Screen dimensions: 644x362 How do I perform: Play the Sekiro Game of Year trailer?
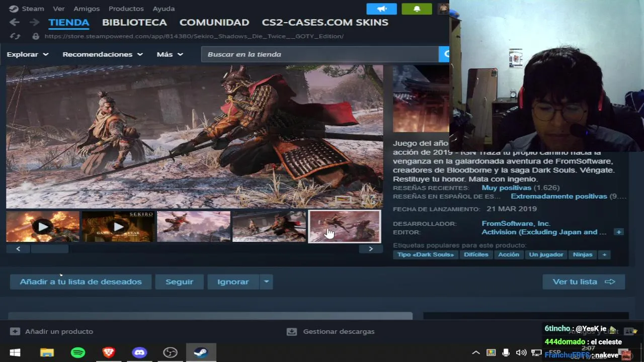tap(118, 227)
